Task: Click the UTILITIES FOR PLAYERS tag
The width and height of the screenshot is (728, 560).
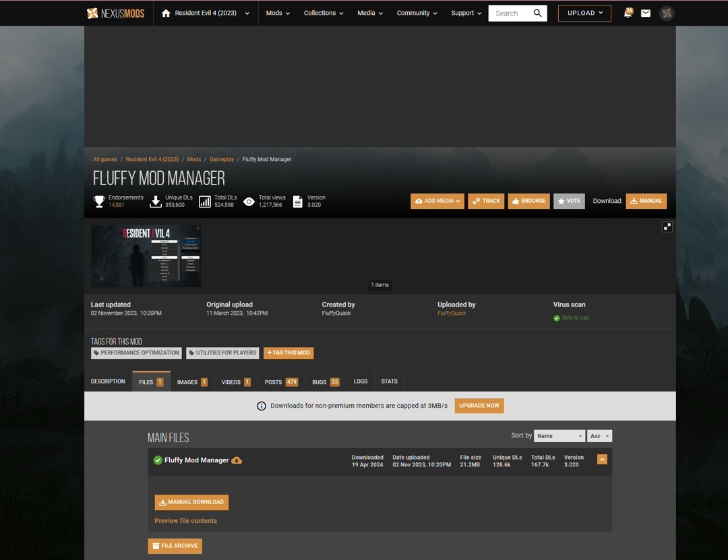Action: (222, 353)
